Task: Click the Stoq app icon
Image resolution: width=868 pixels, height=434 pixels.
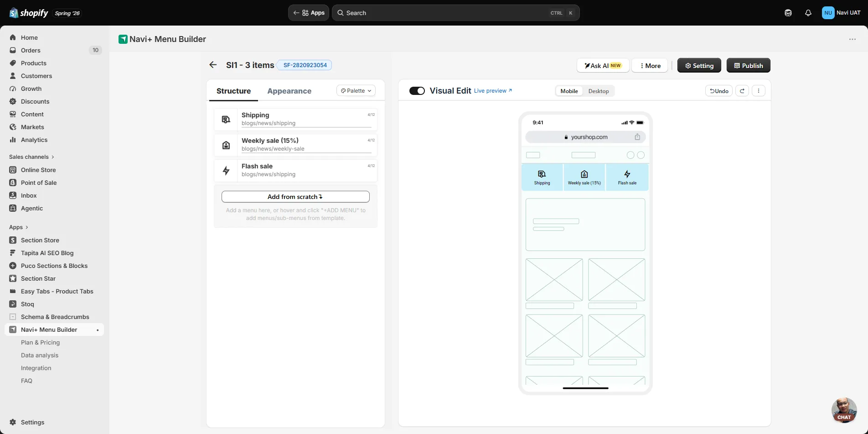Action: 13,304
